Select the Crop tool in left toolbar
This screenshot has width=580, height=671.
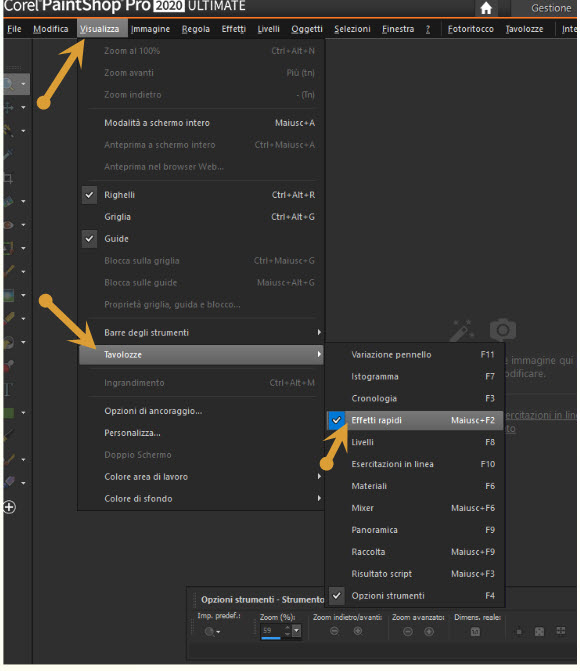pyautogui.click(x=8, y=178)
